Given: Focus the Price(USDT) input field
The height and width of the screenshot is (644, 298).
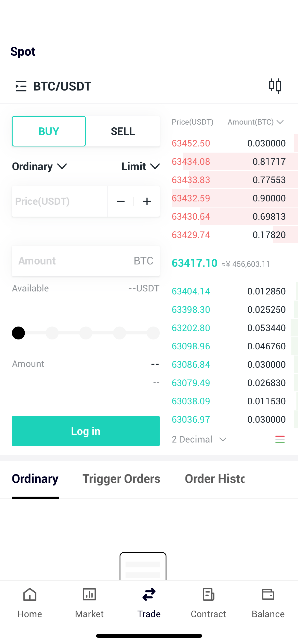Looking at the screenshot, I should [x=60, y=201].
